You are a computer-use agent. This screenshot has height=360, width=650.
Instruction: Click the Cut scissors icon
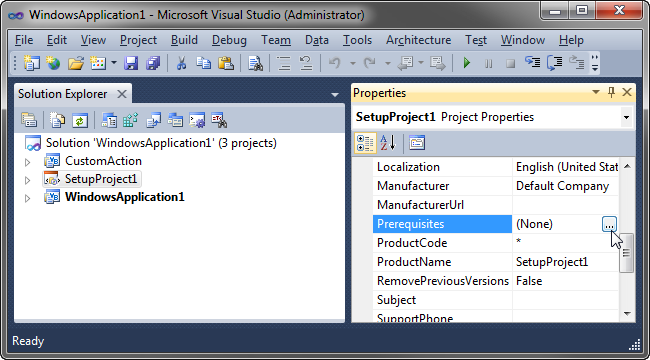(x=181, y=63)
